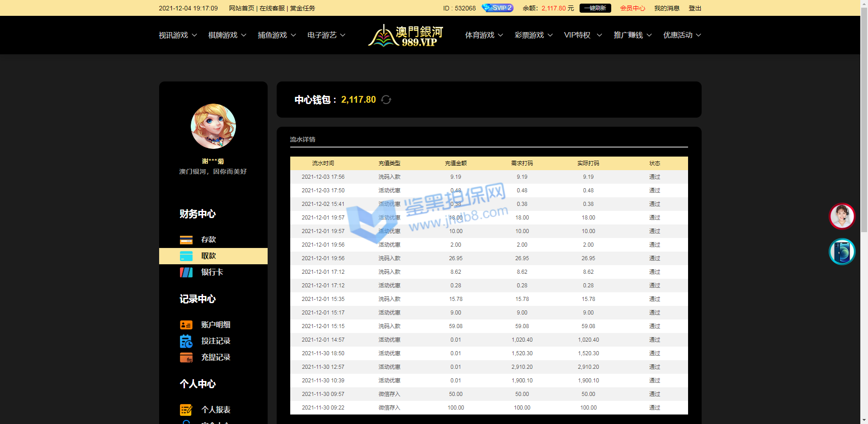This screenshot has height=424, width=868.
Task: Click the bank card (银行卡) icon
Action: [x=186, y=272]
